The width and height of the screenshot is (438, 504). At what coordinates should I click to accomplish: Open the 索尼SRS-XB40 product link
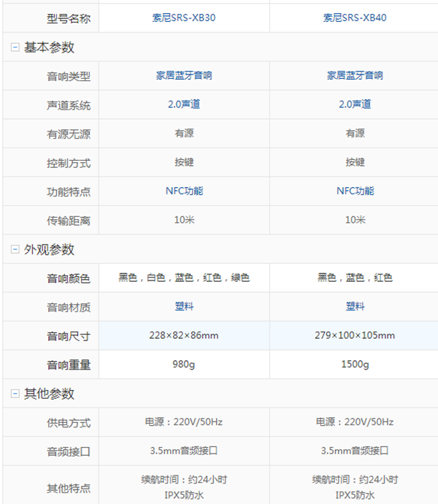coord(355,18)
